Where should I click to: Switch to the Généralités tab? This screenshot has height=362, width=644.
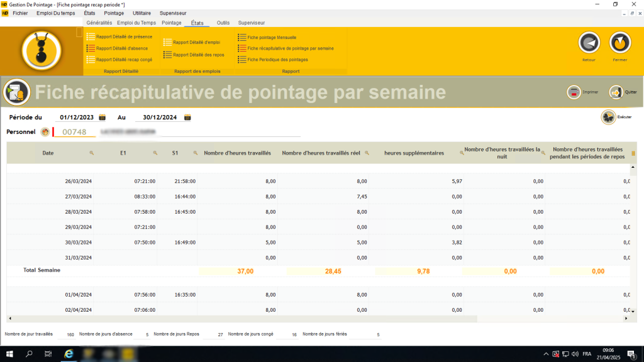click(x=99, y=23)
